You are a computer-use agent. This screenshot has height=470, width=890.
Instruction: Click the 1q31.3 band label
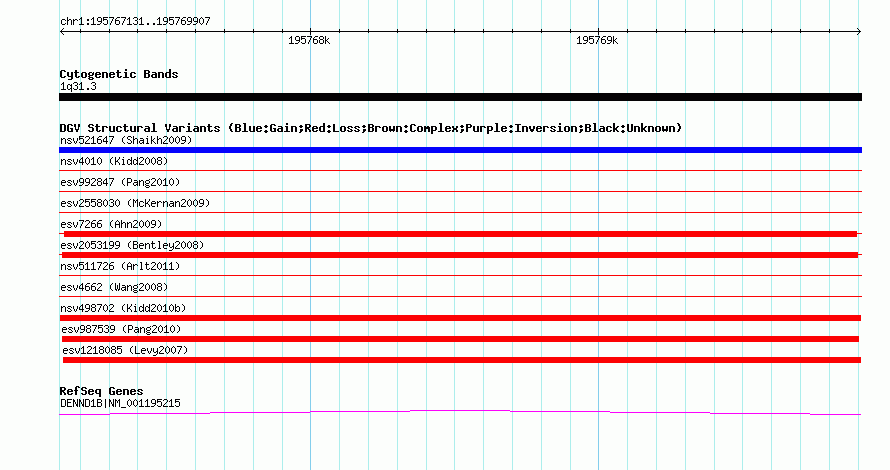[78, 86]
